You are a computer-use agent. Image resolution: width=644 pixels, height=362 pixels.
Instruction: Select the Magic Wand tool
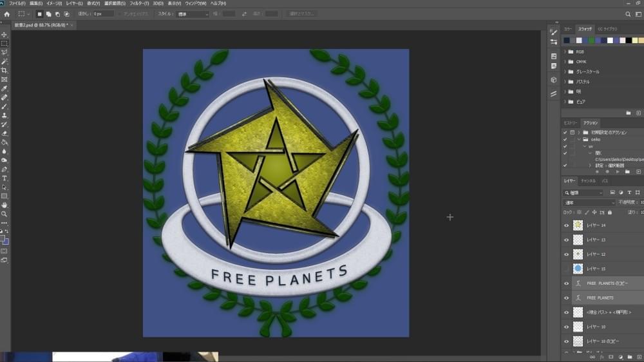point(4,62)
